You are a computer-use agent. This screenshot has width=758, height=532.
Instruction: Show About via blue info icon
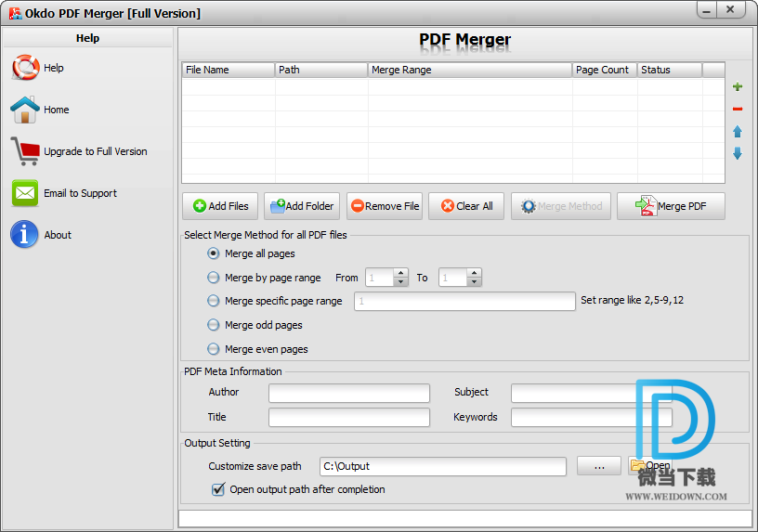pos(24,234)
